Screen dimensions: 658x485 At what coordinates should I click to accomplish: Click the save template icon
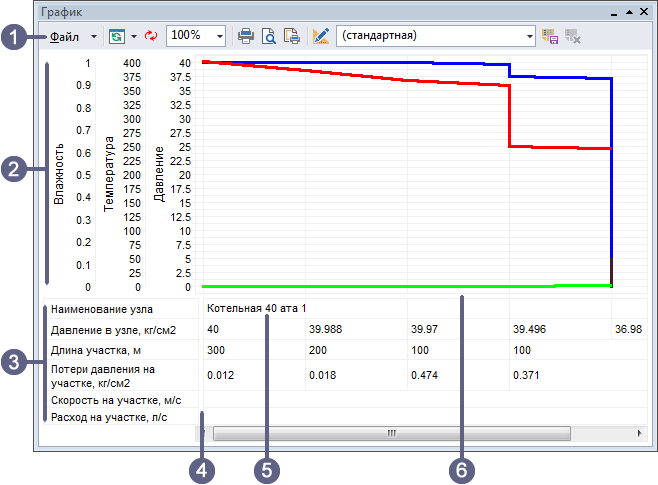pos(550,36)
